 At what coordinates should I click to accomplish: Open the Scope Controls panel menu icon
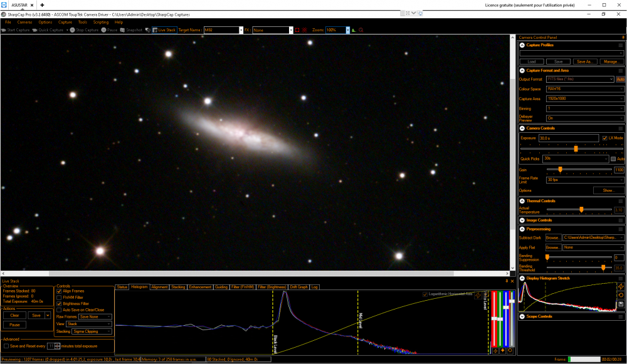(621, 316)
